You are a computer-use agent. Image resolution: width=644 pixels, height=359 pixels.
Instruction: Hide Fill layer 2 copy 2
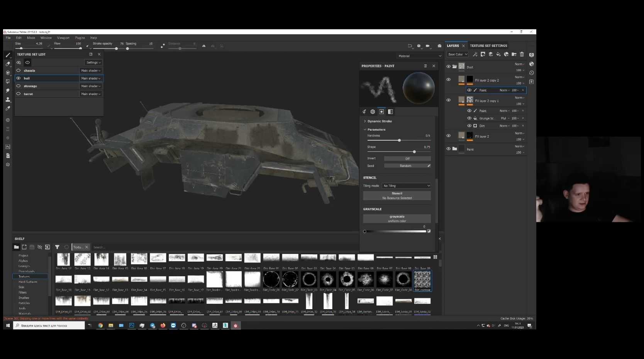click(449, 80)
